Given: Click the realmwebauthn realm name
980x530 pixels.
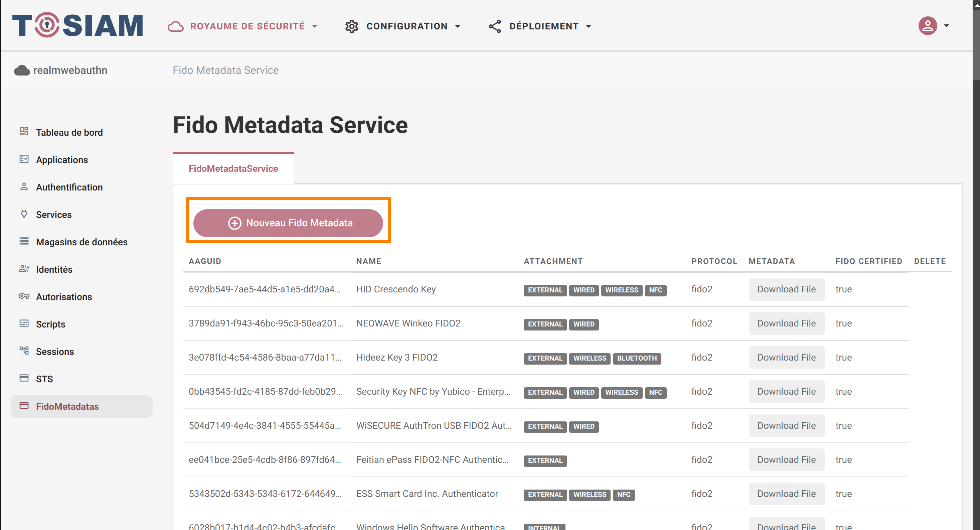Looking at the screenshot, I should (70, 71).
